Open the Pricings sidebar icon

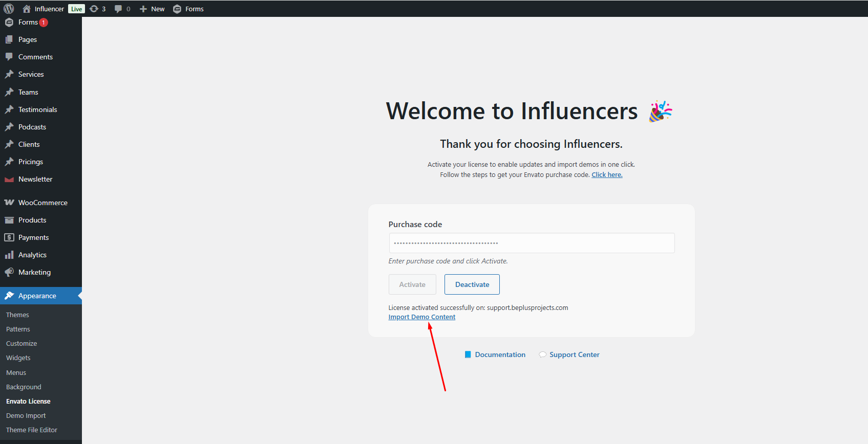click(9, 162)
